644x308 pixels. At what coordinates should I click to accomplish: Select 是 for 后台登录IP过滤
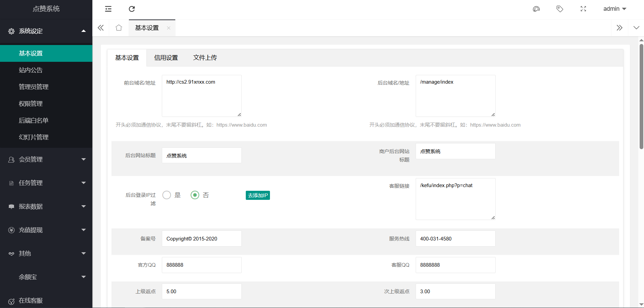coord(167,195)
